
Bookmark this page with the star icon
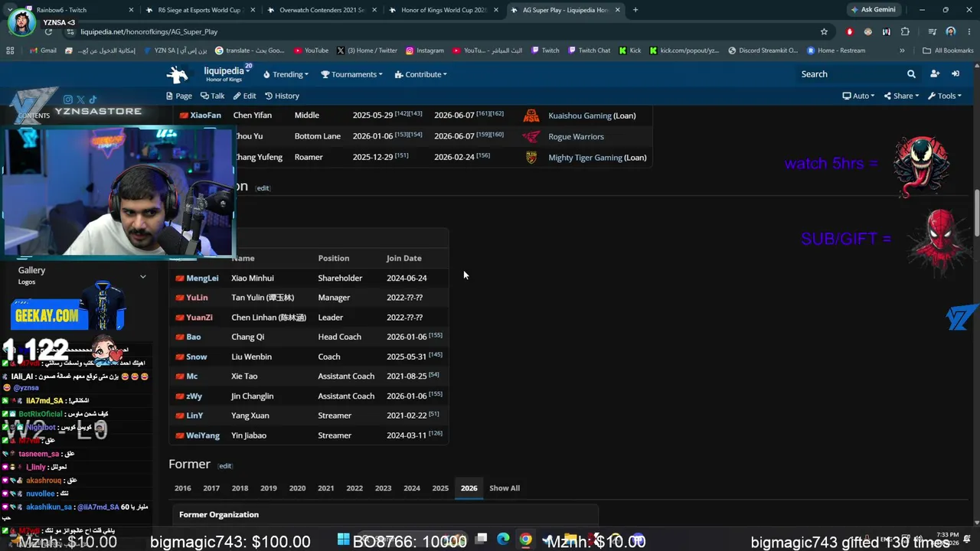pos(824,31)
